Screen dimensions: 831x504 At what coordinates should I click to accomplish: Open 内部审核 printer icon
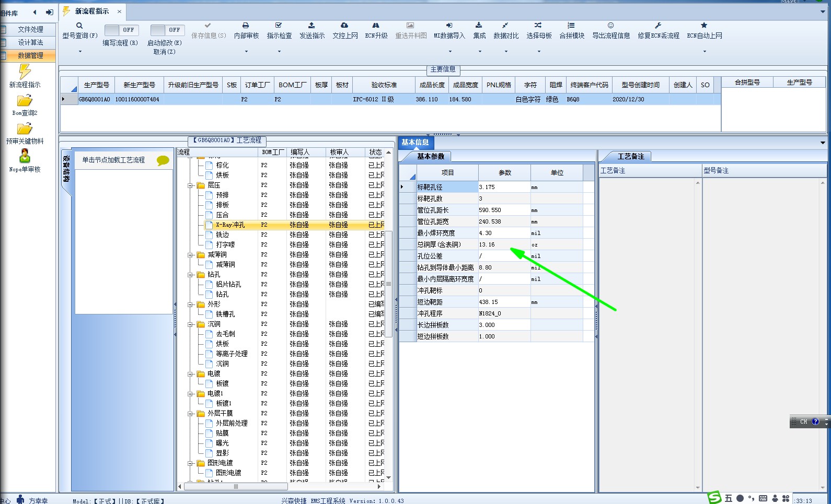(x=246, y=25)
